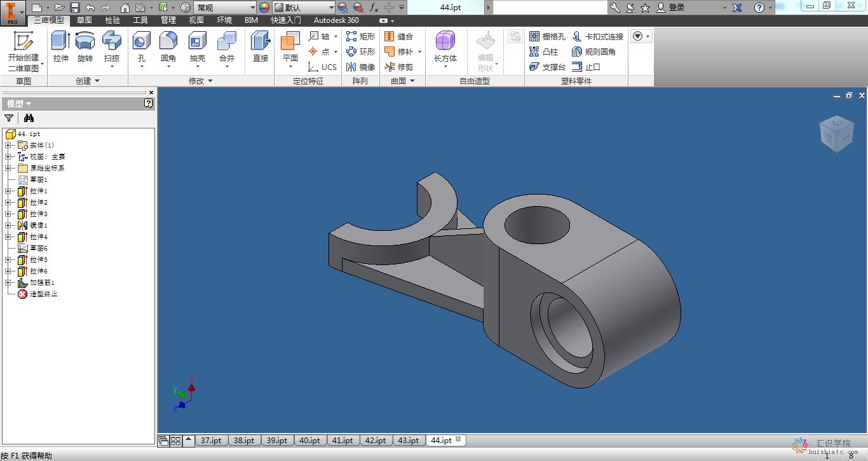The width and height of the screenshot is (868, 461).
Task: Select Circular pattern (环形)
Action: (360, 52)
